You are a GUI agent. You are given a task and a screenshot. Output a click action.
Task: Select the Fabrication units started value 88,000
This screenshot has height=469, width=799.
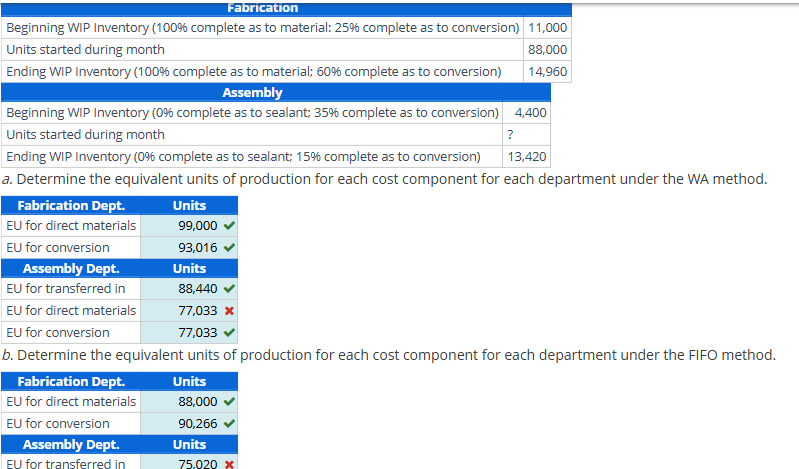[x=547, y=49]
